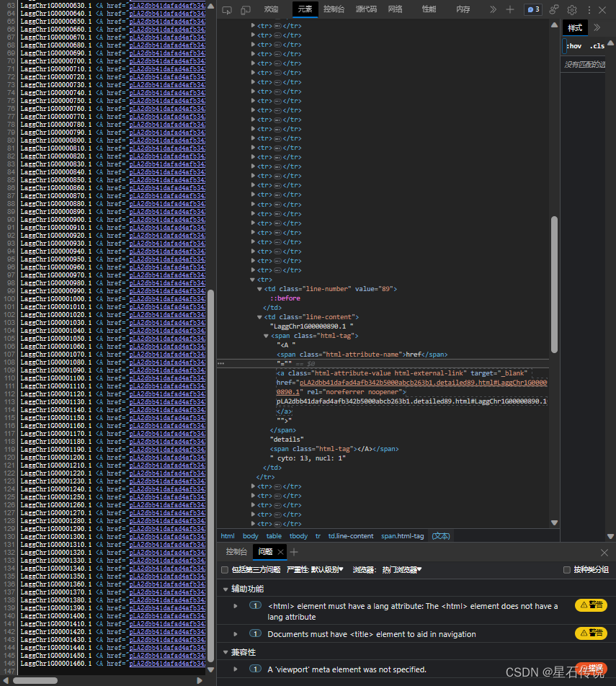Click the span.html-tag breadcrumb
616x686 pixels.
[403, 536]
